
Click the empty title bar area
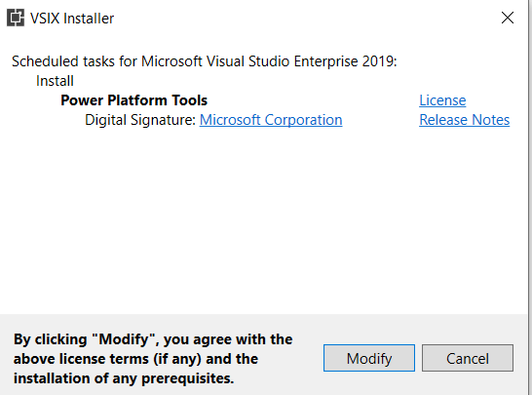click(305, 18)
